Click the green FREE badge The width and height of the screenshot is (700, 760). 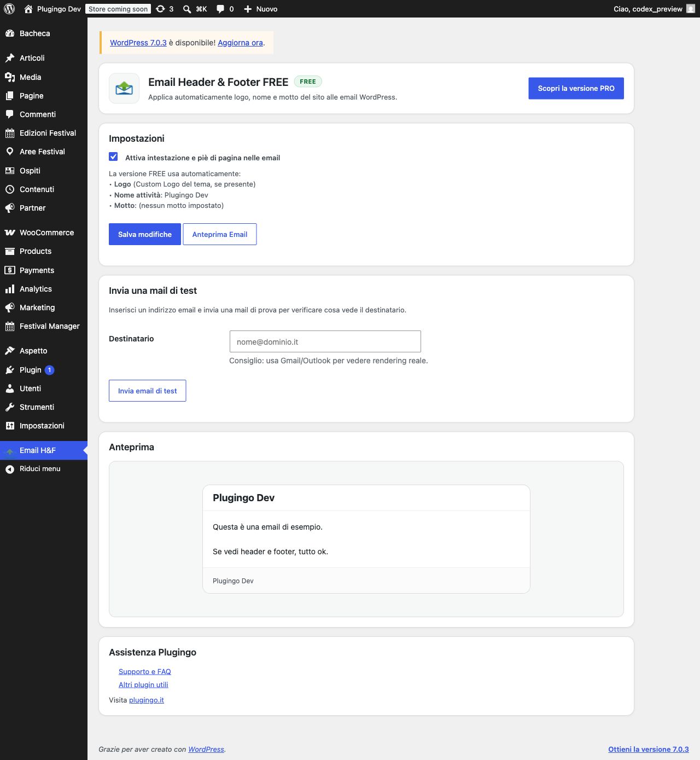tap(308, 82)
